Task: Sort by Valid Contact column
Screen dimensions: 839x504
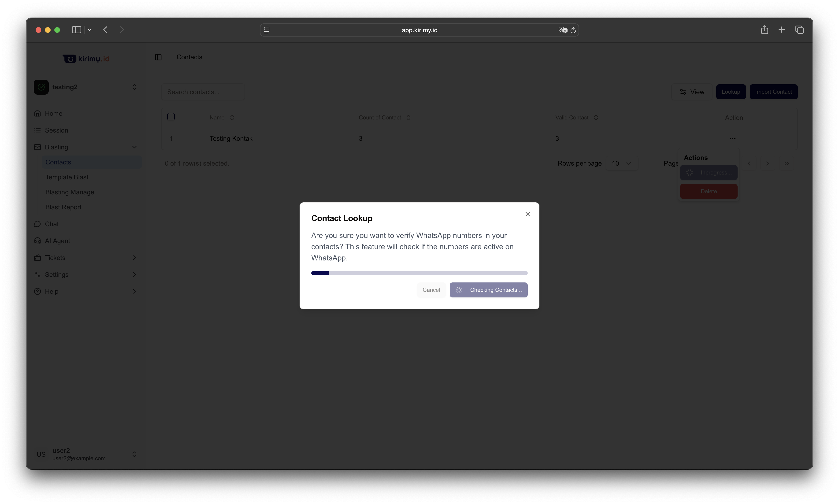Action: (595, 118)
